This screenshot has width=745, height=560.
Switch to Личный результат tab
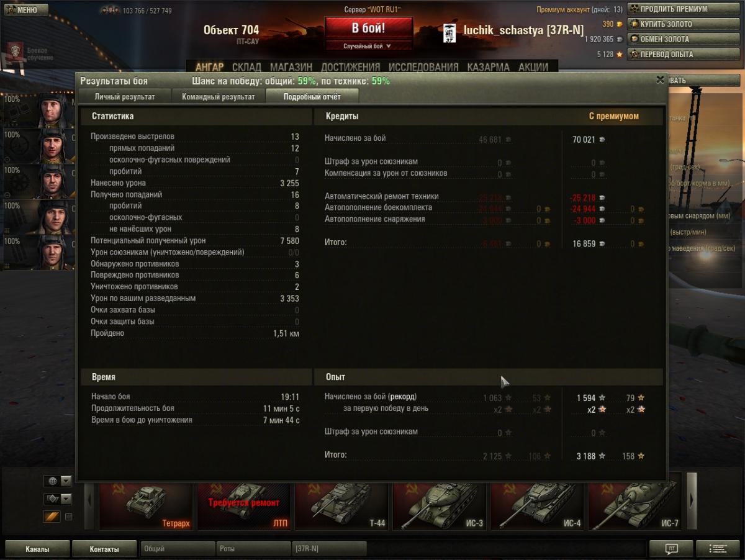pyautogui.click(x=124, y=97)
